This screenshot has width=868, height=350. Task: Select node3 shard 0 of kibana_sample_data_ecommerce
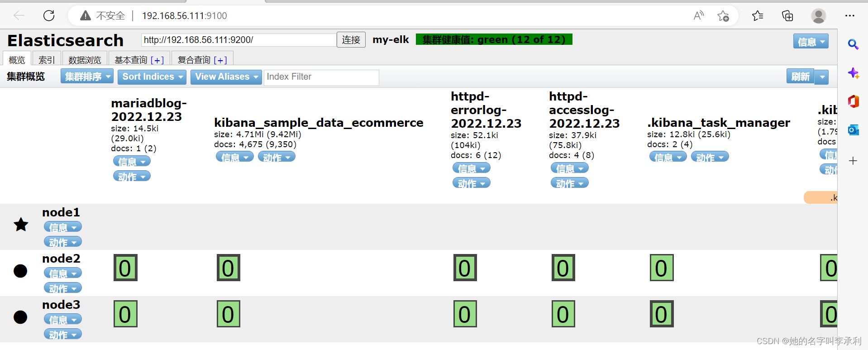point(229,314)
